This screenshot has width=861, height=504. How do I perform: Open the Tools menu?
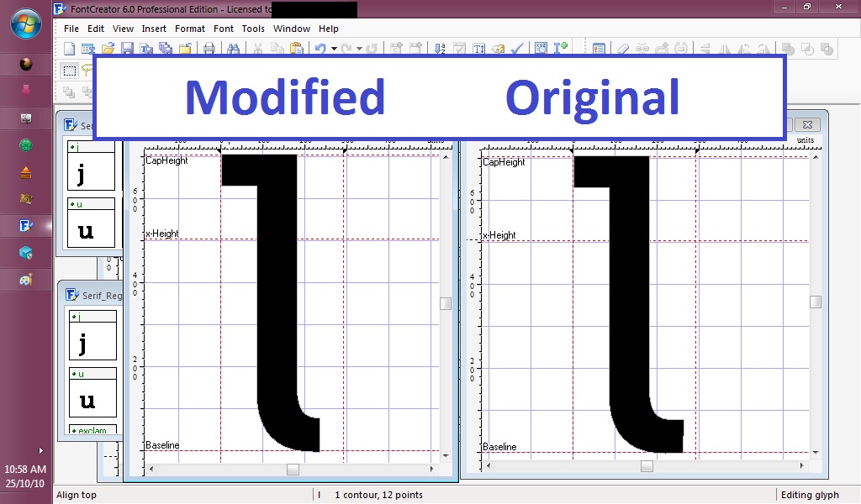[x=253, y=29]
